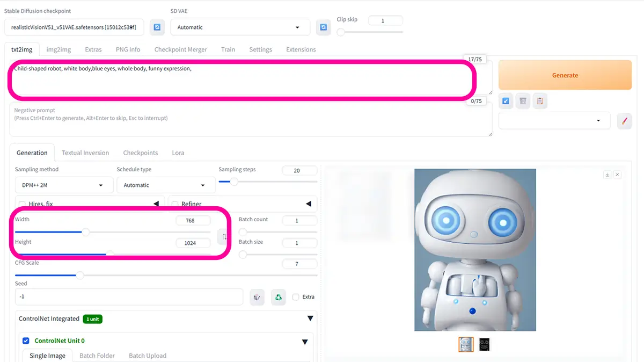Screen dimensions: 644x362
Task: Click the Clip skip value field
Action: (x=385, y=21)
